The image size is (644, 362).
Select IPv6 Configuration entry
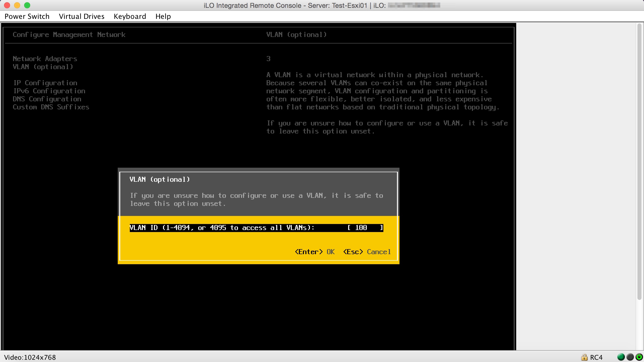coord(49,91)
